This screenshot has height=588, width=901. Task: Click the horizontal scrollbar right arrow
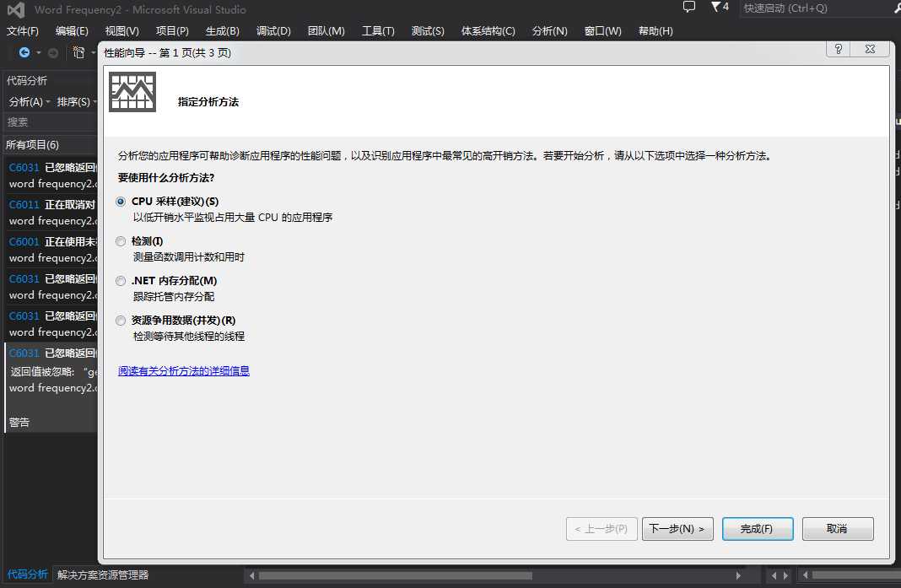(x=738, y=575)
